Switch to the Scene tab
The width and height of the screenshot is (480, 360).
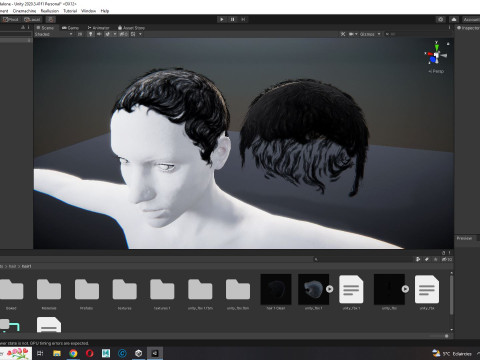45,28
